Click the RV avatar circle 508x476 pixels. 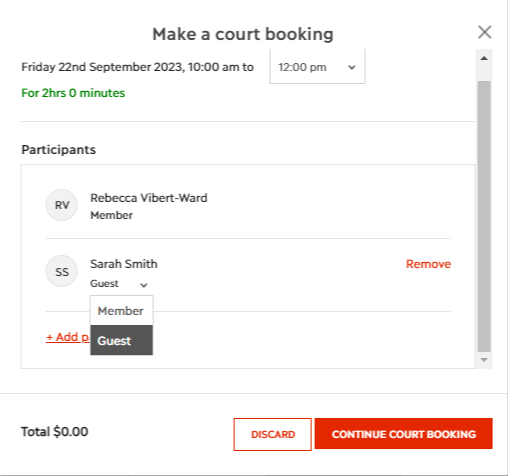62,205
